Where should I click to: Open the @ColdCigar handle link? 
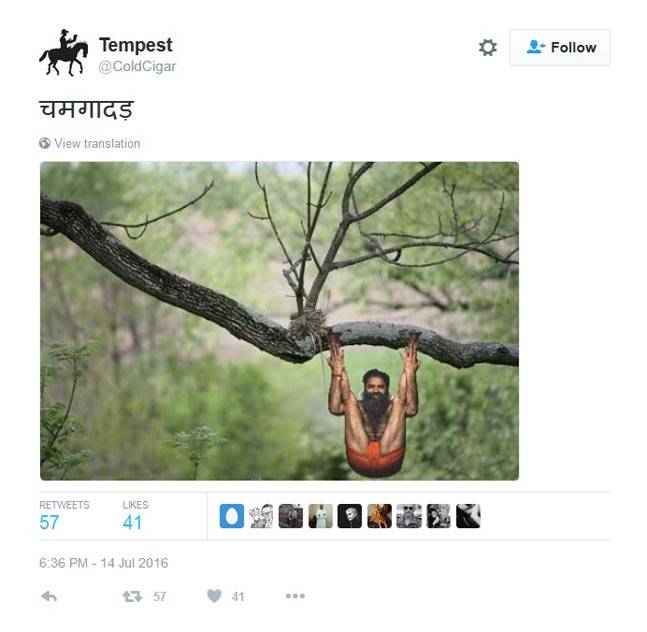coord(137,66)
